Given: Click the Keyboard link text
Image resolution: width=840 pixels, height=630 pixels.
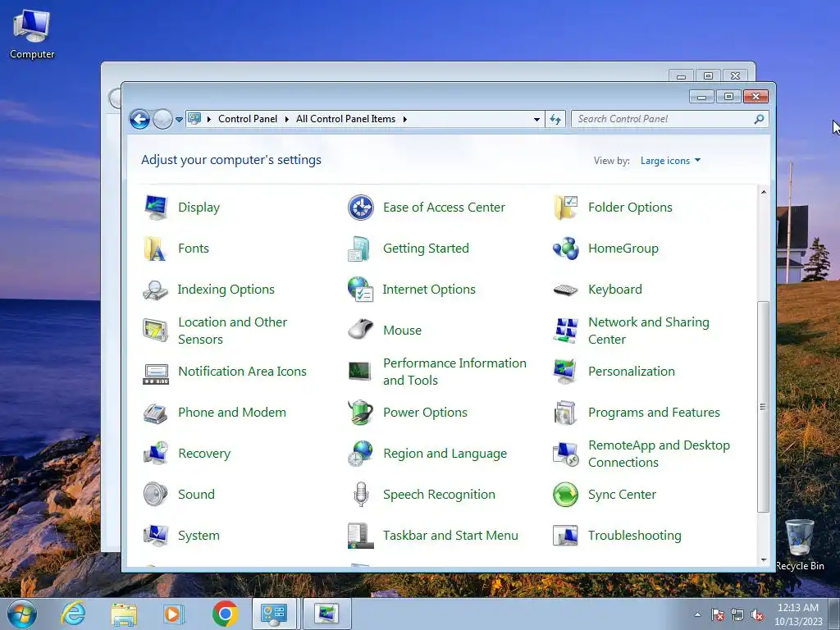Looking at the screenshot, I should click(x=615, y=290).
